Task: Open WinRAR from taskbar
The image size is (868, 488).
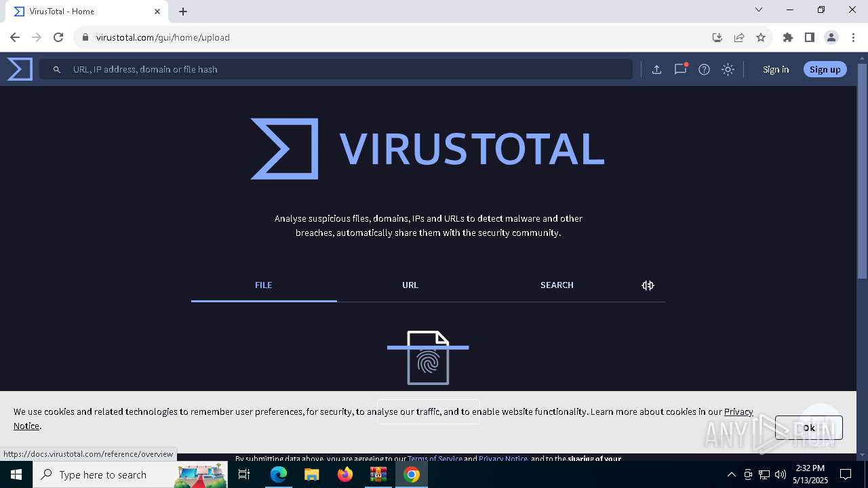Action: click(x=378, y=474)
